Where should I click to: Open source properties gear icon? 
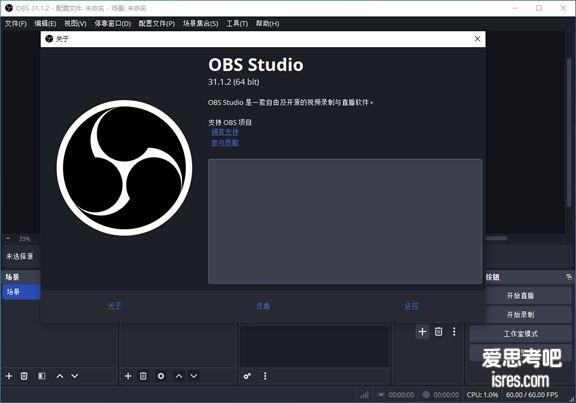pos(161,376)
